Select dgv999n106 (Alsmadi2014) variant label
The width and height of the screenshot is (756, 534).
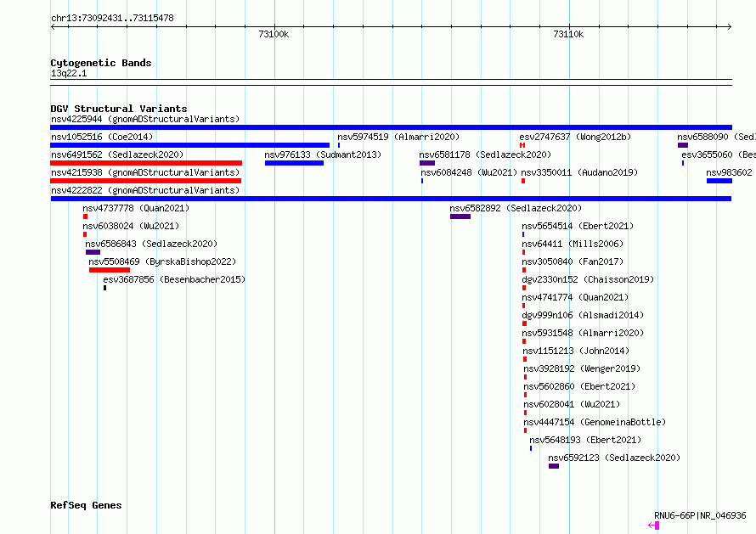583,315
